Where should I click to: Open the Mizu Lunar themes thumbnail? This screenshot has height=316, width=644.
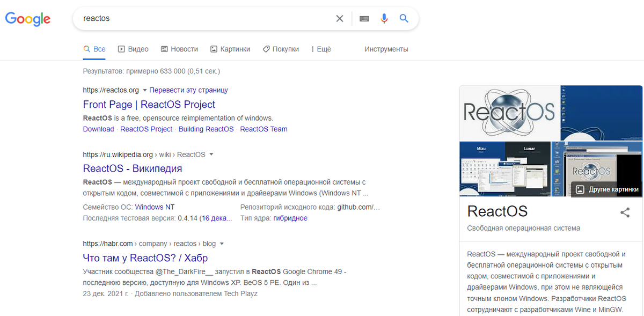[x=505, y=169]
